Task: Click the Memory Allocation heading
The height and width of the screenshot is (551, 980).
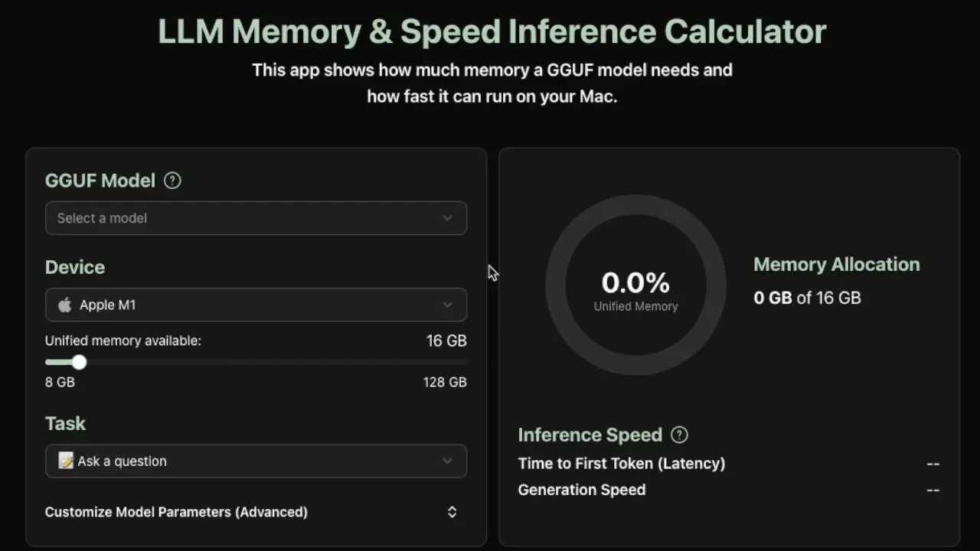Action: 837,264
